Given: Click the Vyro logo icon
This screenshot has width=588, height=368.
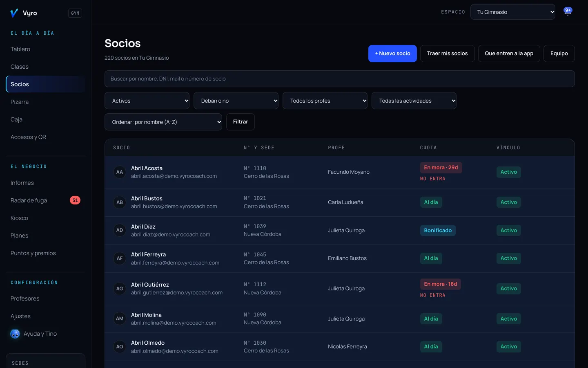Looking at the screenshot, I should (x=14, y=13).
